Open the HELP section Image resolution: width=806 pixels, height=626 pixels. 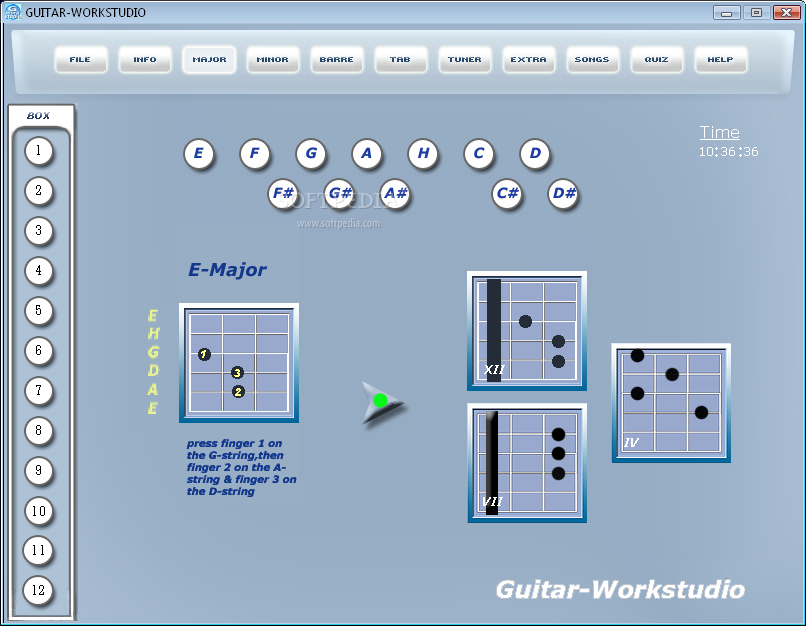[720, 60]
